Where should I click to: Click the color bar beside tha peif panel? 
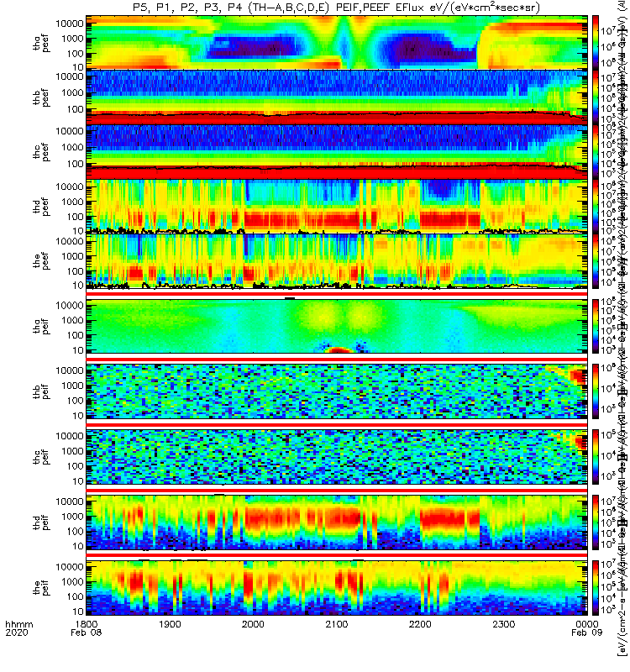tap(596, 327)
